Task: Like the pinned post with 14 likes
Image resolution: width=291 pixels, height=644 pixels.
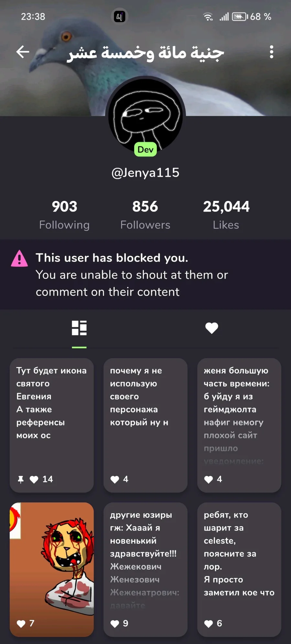Action: [x=34, y=479]
